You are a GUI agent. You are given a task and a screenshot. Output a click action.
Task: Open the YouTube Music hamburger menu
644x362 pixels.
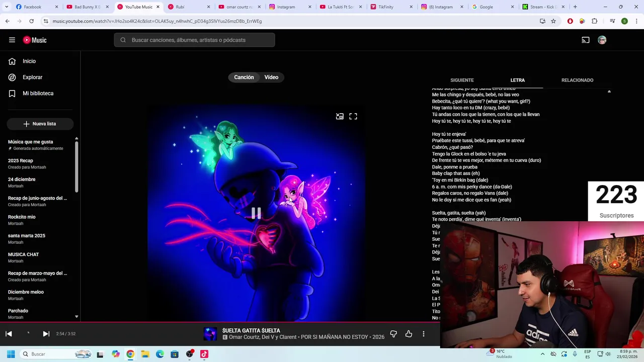pyautogui.click(x=12, y=40)
